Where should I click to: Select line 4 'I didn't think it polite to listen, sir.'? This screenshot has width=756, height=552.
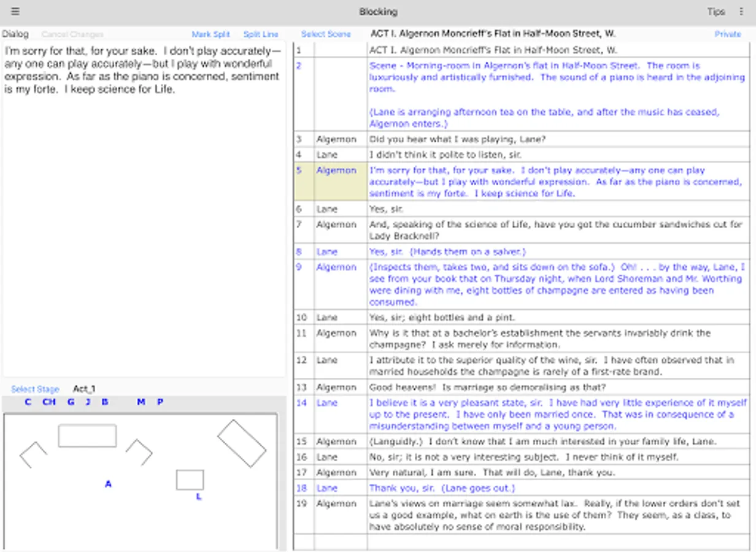coord(522,155)
